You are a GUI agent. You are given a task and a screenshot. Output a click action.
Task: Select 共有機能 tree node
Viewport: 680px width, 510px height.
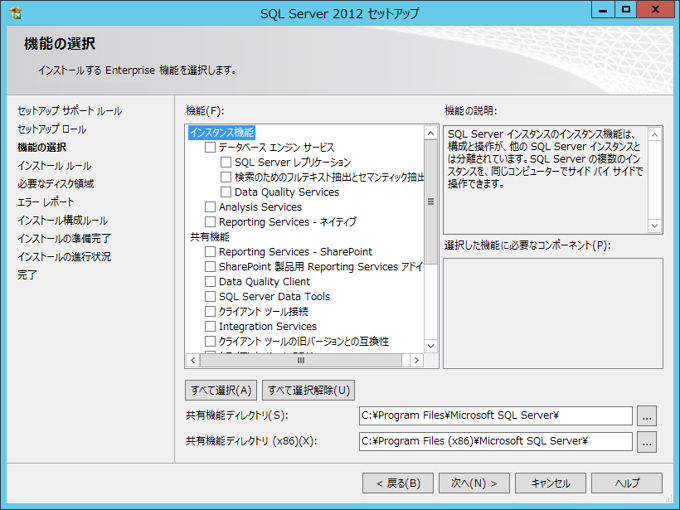(x=209, y=237)
